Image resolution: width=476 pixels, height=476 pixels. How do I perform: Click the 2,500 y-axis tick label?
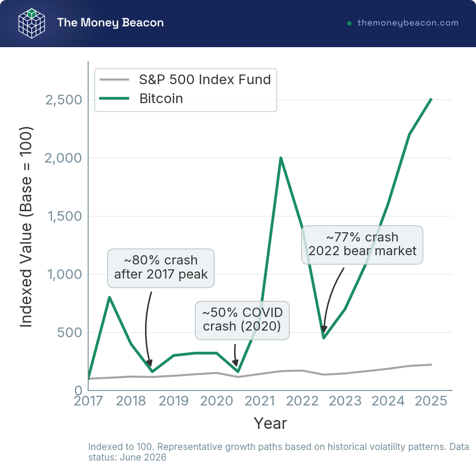click(x=64, y=100)
